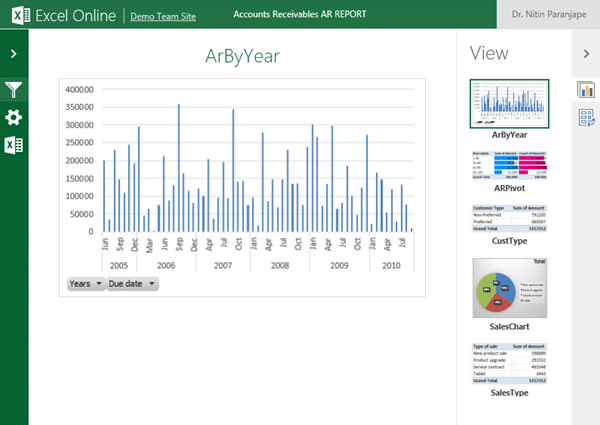Click the data refresh grid icon in the right strip
This screenshot has width=600, height=425.
[586, 117]
